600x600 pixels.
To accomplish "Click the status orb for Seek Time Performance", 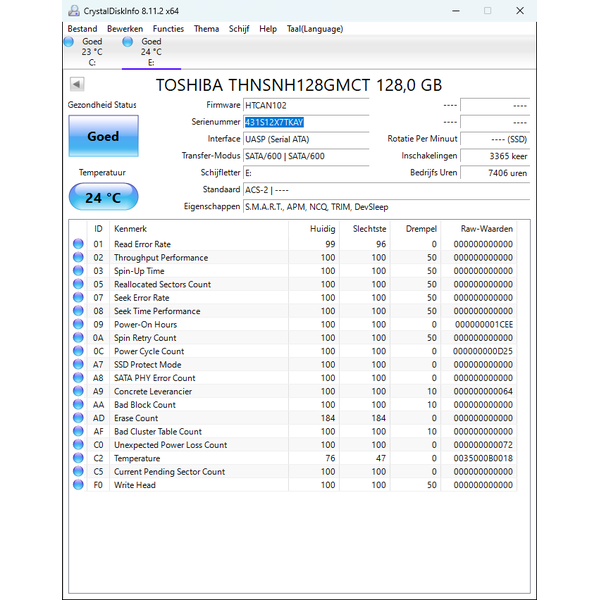I will [78, 311].
